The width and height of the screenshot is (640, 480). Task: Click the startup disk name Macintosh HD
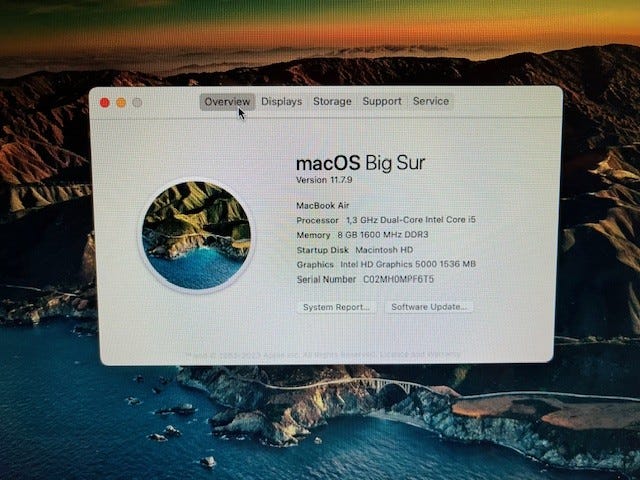click(x=384, y=250)
